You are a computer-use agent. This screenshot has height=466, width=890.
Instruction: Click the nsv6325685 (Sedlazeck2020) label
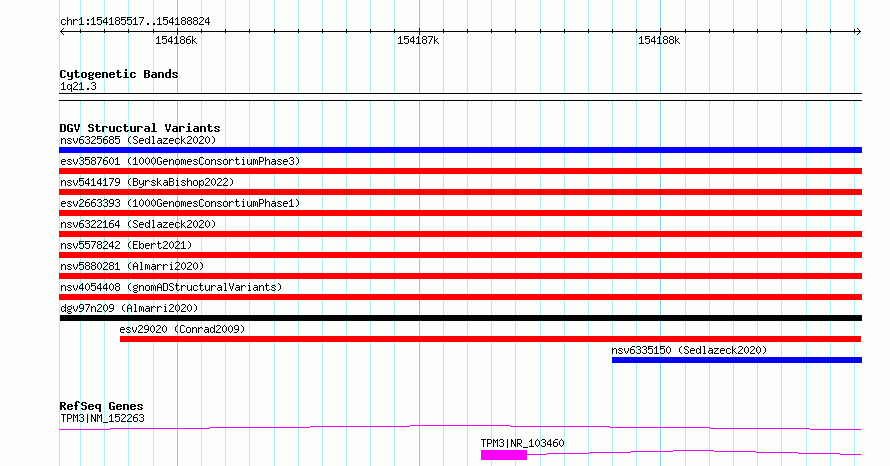point(138,140)
